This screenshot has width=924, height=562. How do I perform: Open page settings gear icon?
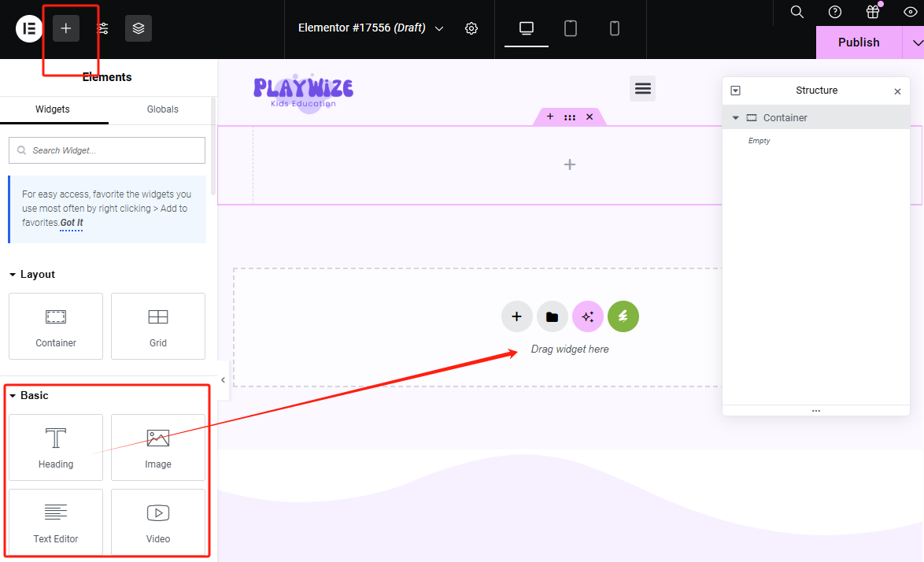point(471,28)
